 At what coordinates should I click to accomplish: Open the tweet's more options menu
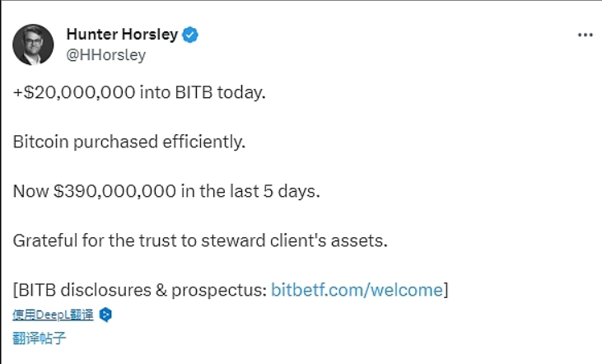pos(585,35)
